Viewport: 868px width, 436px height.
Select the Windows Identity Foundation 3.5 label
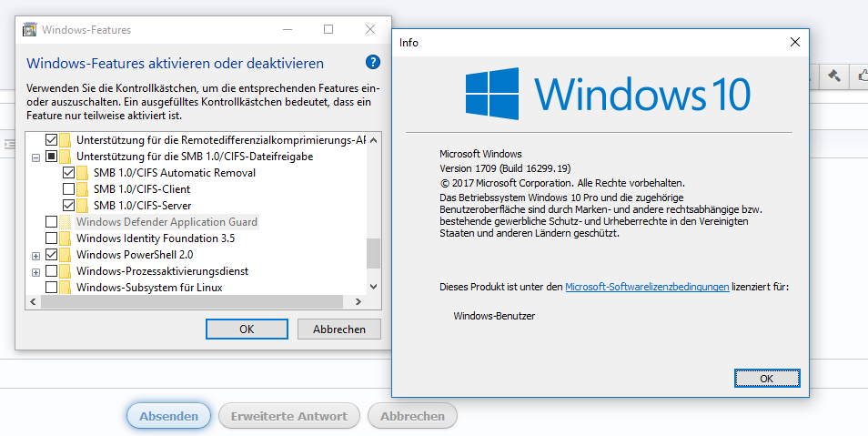156,238
